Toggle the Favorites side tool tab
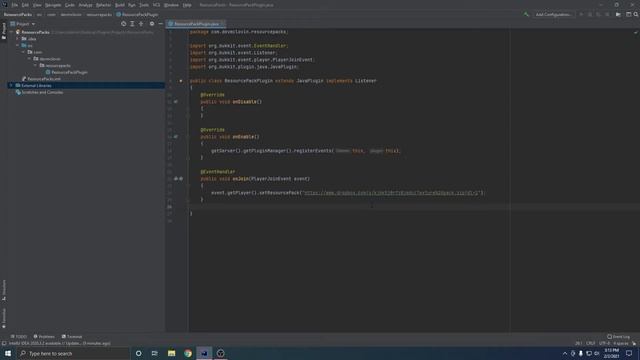 pyautogui.click(x=4, y=318)
